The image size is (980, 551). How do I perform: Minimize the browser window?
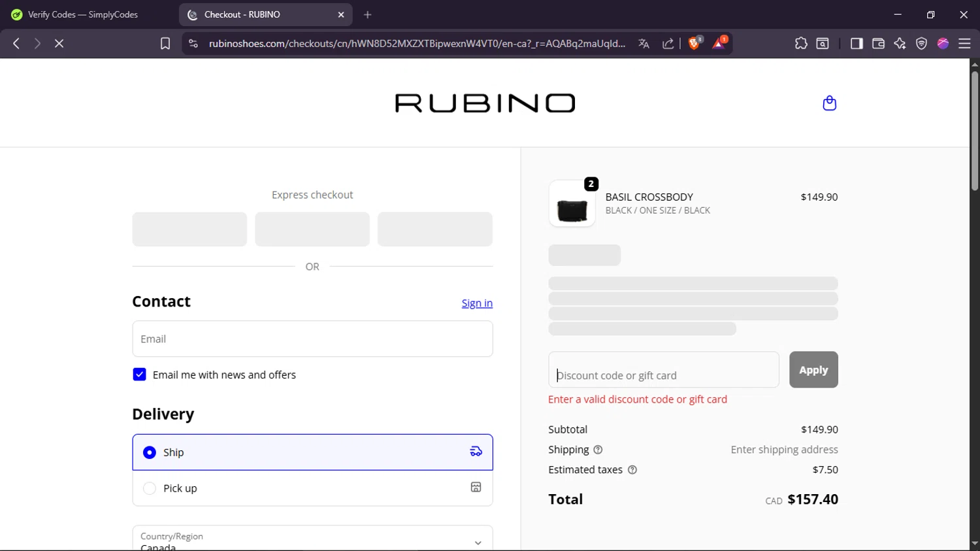(898, 14)
